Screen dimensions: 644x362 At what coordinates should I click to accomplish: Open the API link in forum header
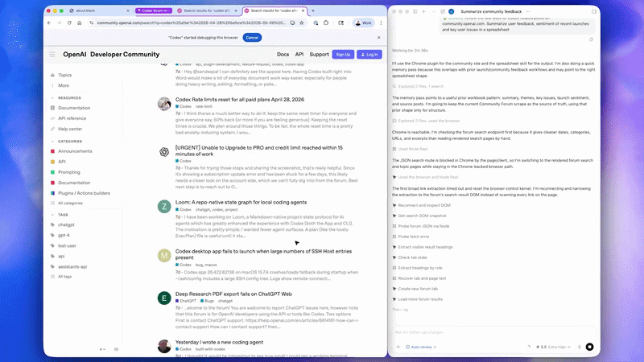pyautogui.click(x=299, y=54)
